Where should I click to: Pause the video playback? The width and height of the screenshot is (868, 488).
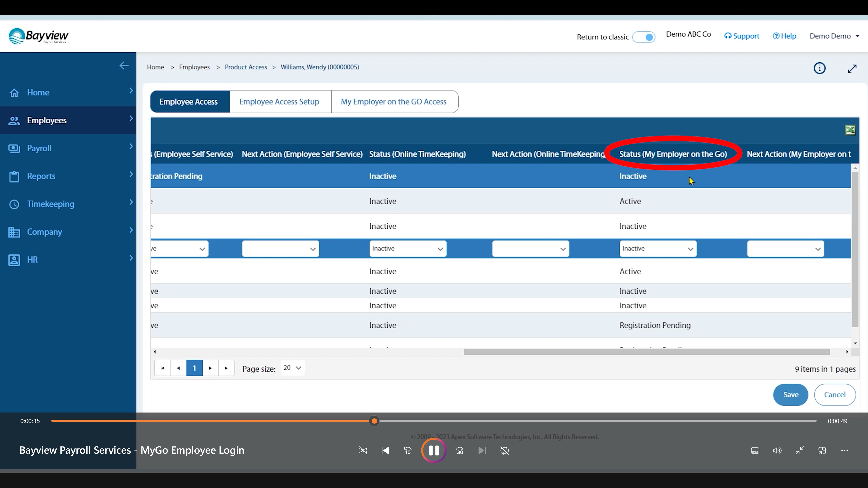click(434, 450)
